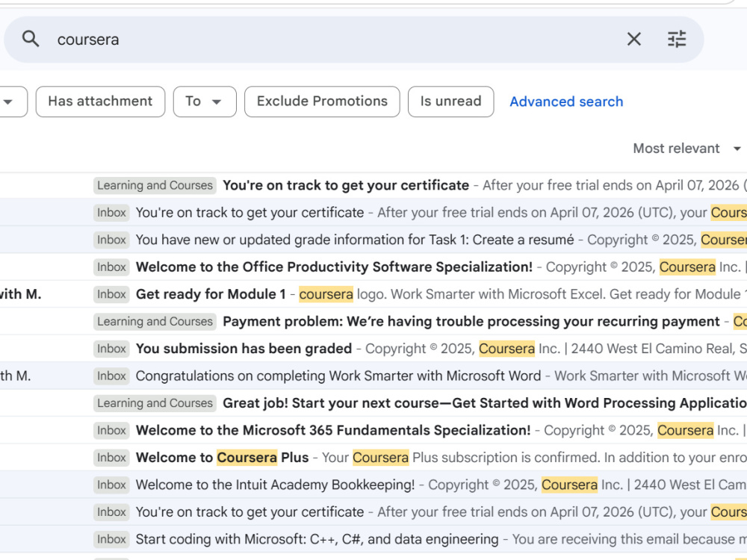The height and width of the screenshot is (560, 747).
Task: Open the search options filter icon
Action: [677, 39]
